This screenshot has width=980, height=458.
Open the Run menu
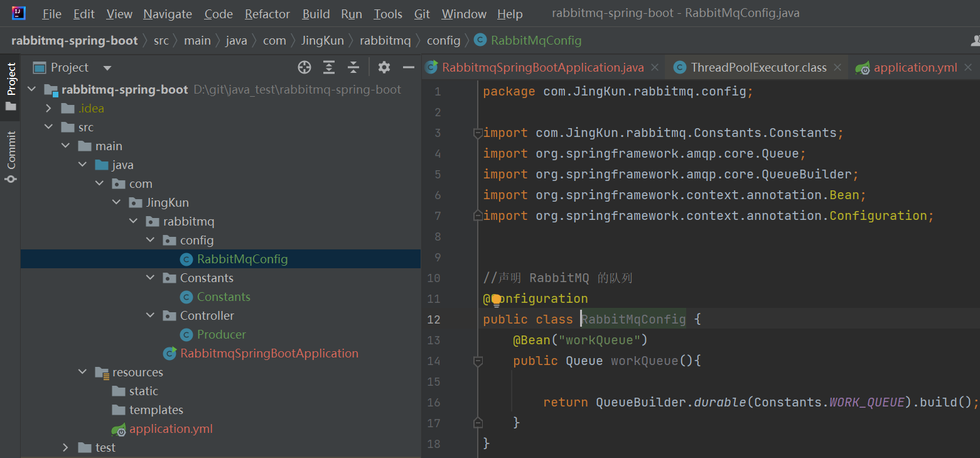click(x=352, y=14)
